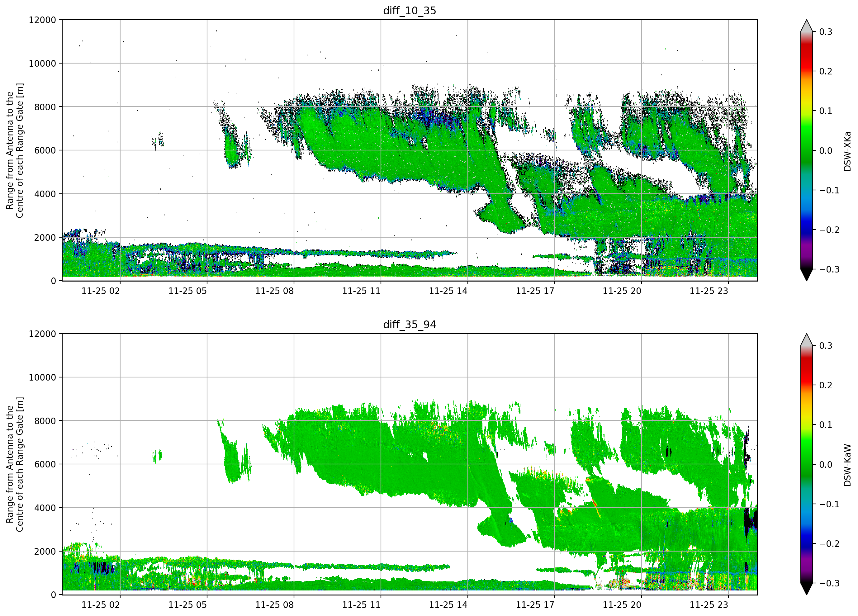Viewport: 858px width, 616px height.
Task: Click '11-25 05' x-tick under diff_10_35 plot
Action: (188, 291)
